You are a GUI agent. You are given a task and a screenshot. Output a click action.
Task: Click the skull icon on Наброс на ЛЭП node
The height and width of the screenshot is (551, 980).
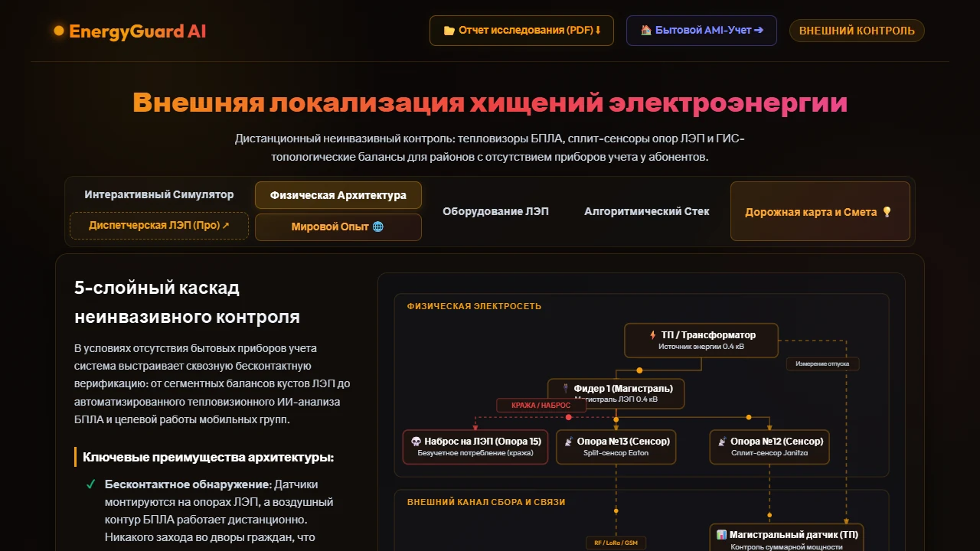[x=416, y=442]
